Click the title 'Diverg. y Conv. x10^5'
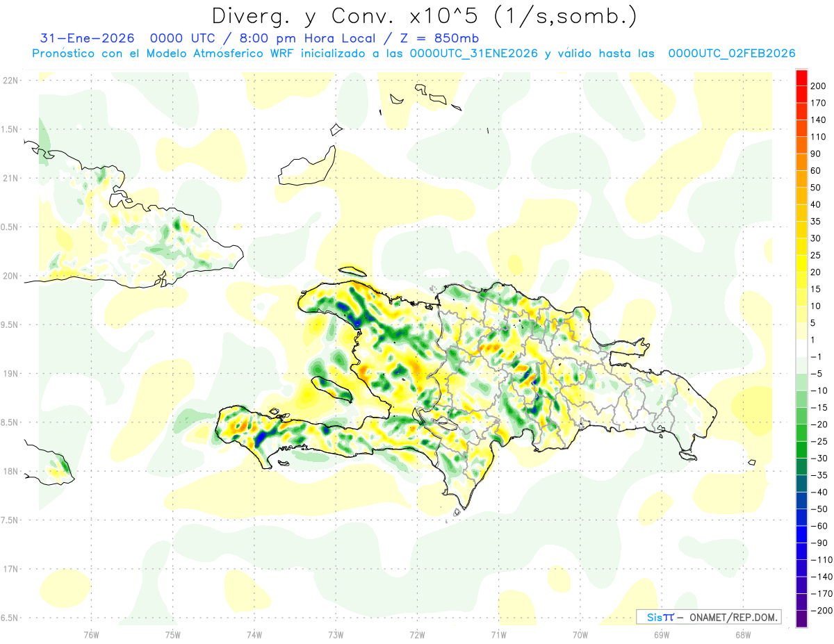Screen dimensions: 834x644 (346, 16)
